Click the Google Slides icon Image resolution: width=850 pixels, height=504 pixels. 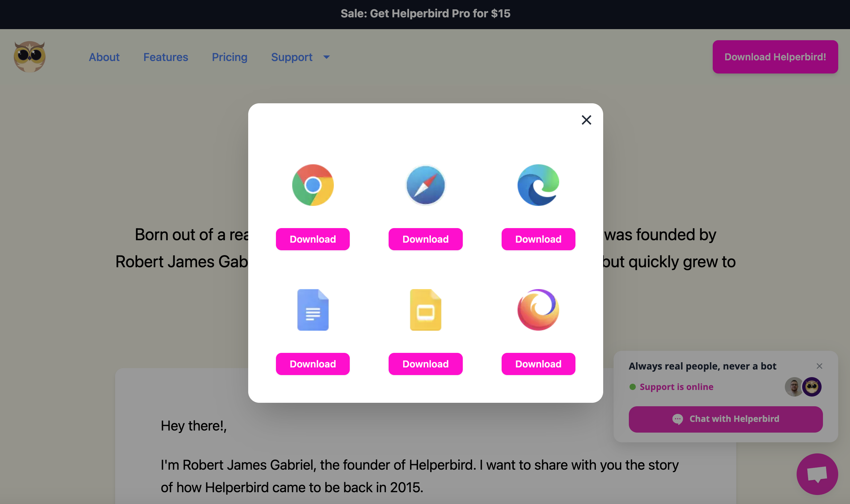click(425, 310)
